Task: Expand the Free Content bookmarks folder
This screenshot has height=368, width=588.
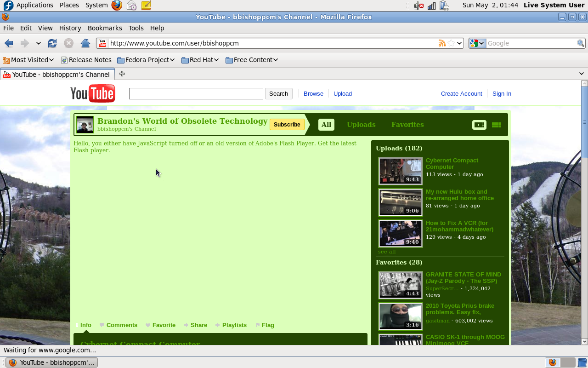Action: (252, 60)
